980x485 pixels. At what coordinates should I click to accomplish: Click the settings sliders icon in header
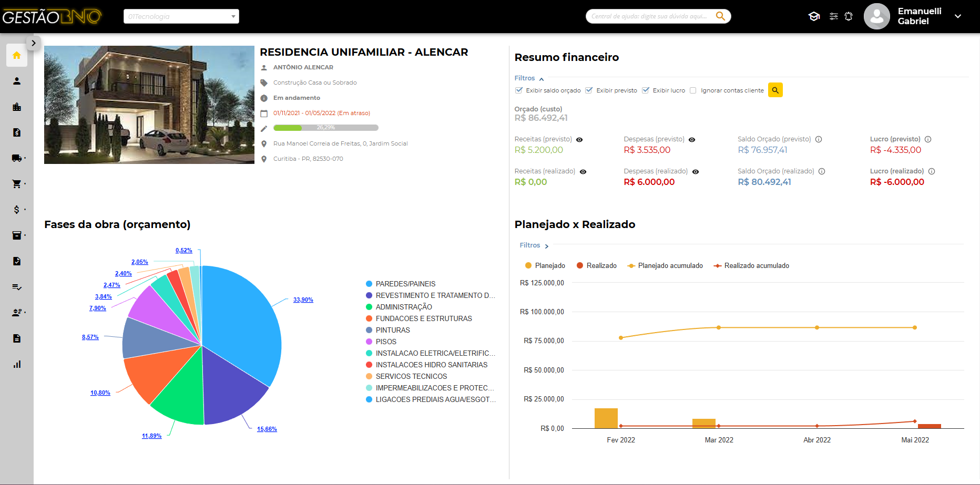(834, 16)
